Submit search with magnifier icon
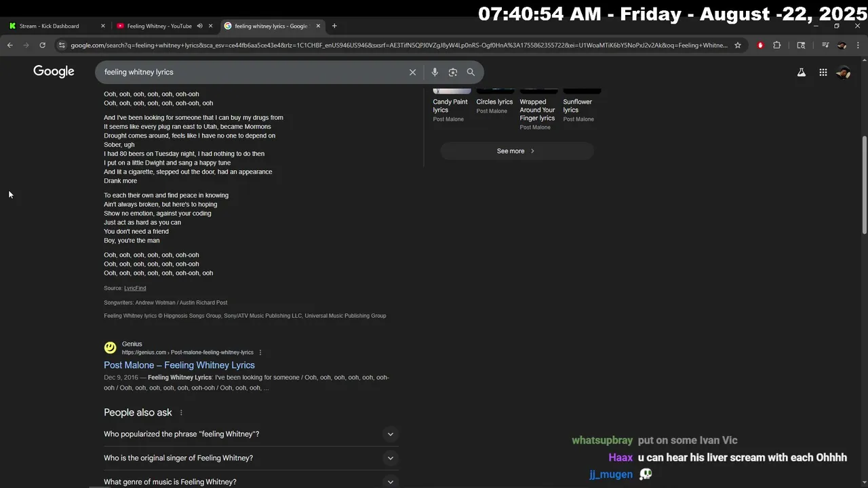Image resolution: width=868 pixels, height=488 pixels. click(471, 72)
